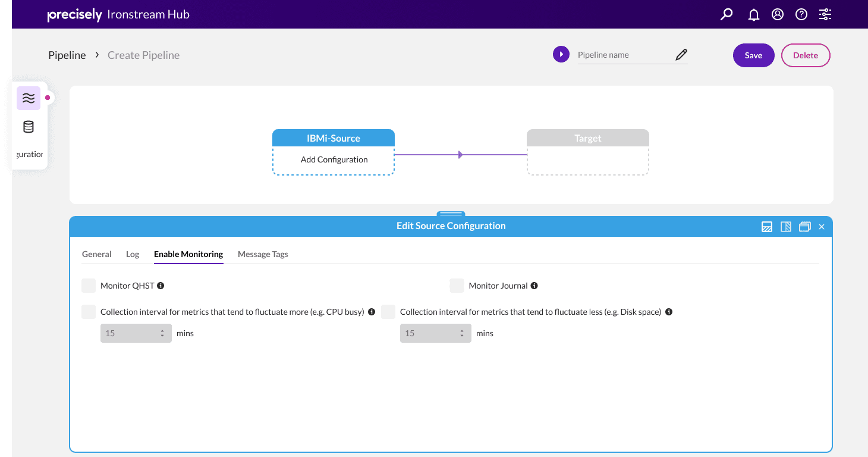The width and height of the screenshot is (868, 457).
Task: Click Add Configuration in IBMi-Source node
Action: click(x=334, y=159)
